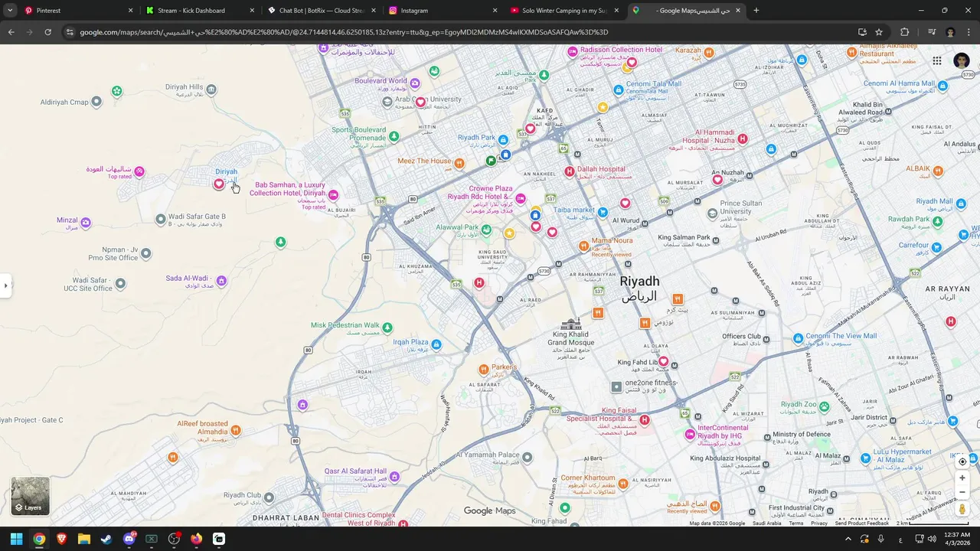Zoom out of the map
980x551 pixels.
click(962, 492)
